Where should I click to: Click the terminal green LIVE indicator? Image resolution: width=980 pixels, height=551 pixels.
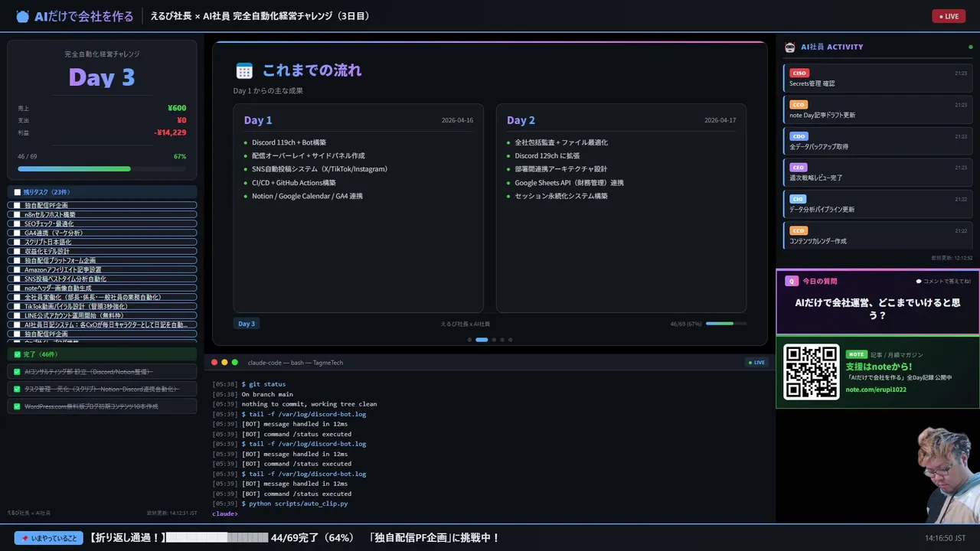point(756,363)
